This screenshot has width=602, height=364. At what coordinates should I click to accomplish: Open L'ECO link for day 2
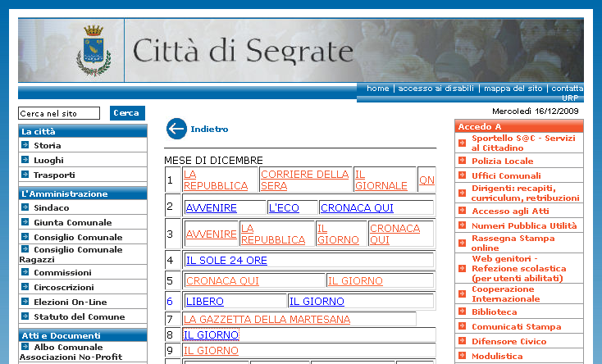284,207
